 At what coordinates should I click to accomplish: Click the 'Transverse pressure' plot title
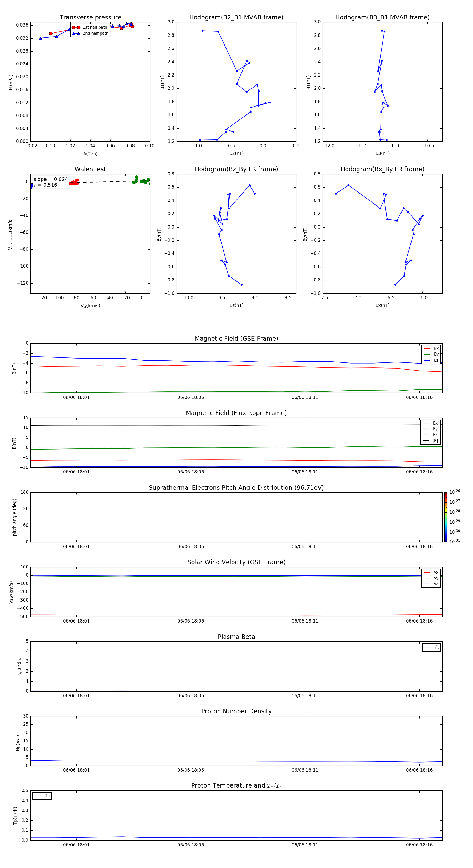coord(90,18)
